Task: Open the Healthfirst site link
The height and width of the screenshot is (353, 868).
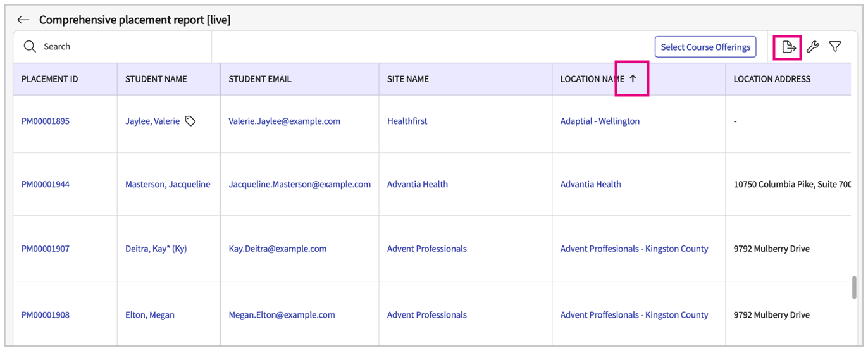Action: tap(407, 121)
